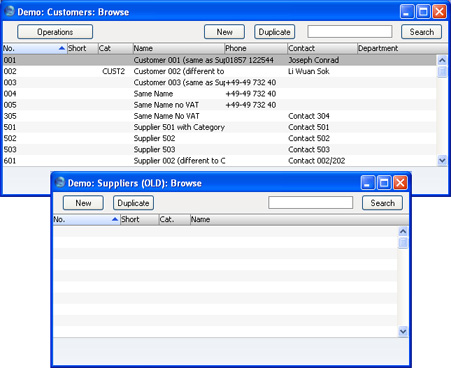Image resolution: width=451 pixels, height=368 pixels.
Task: Click Search button in Suppliers (OLD) window
Action: click(382, 203)
